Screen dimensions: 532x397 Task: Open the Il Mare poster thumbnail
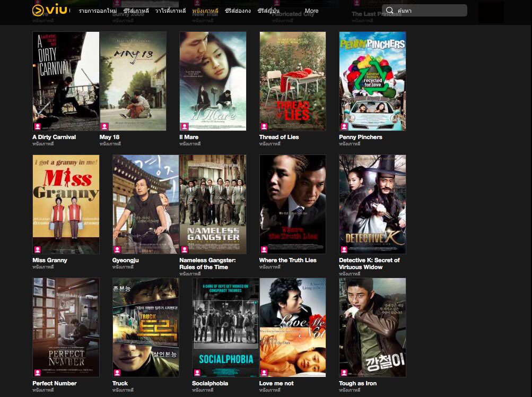tap(213, 81)
